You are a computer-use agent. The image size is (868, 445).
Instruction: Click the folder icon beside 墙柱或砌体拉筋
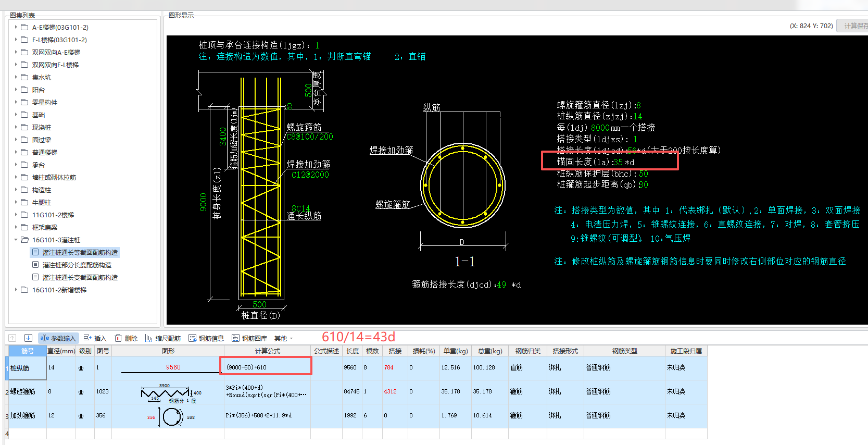coord(24,177)
